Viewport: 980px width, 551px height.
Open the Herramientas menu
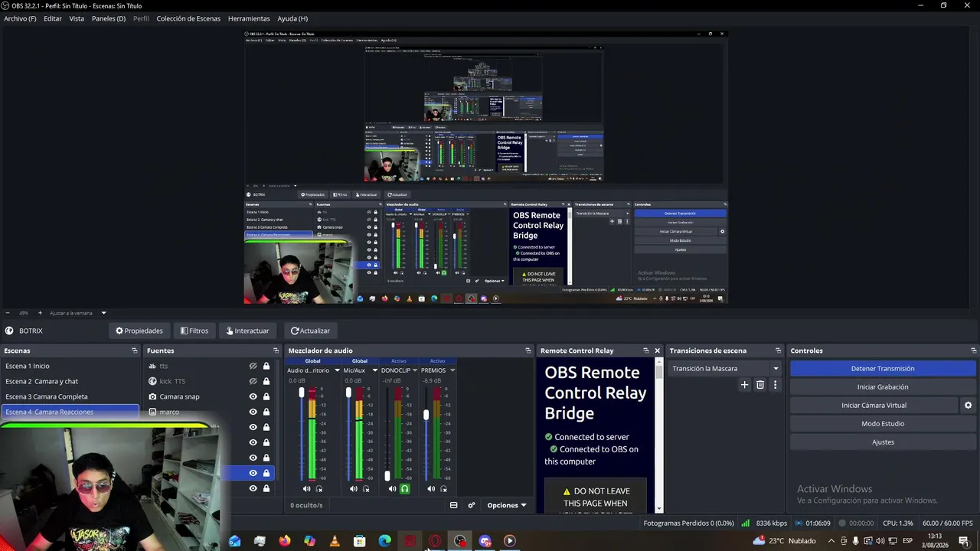[x=249, y=18]
